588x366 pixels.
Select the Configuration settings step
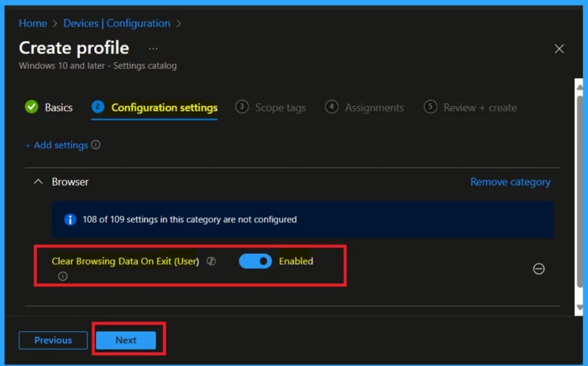tap(154, 108)
